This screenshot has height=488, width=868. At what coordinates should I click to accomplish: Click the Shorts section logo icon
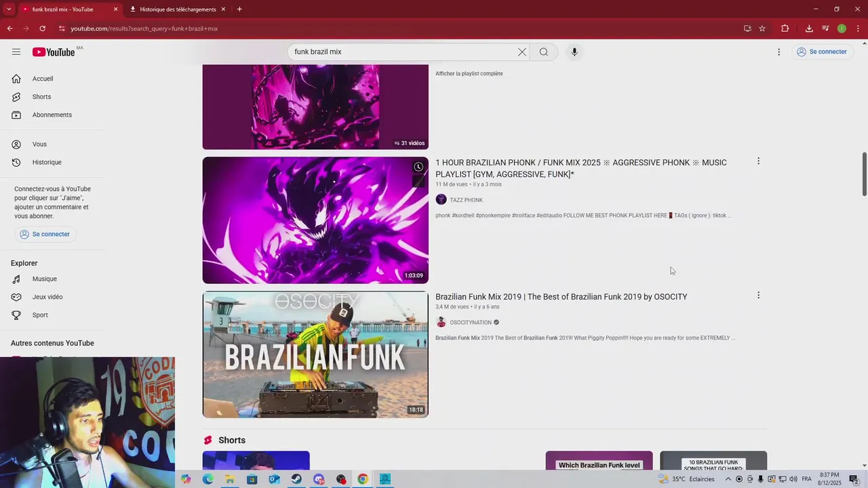(208, 441)
